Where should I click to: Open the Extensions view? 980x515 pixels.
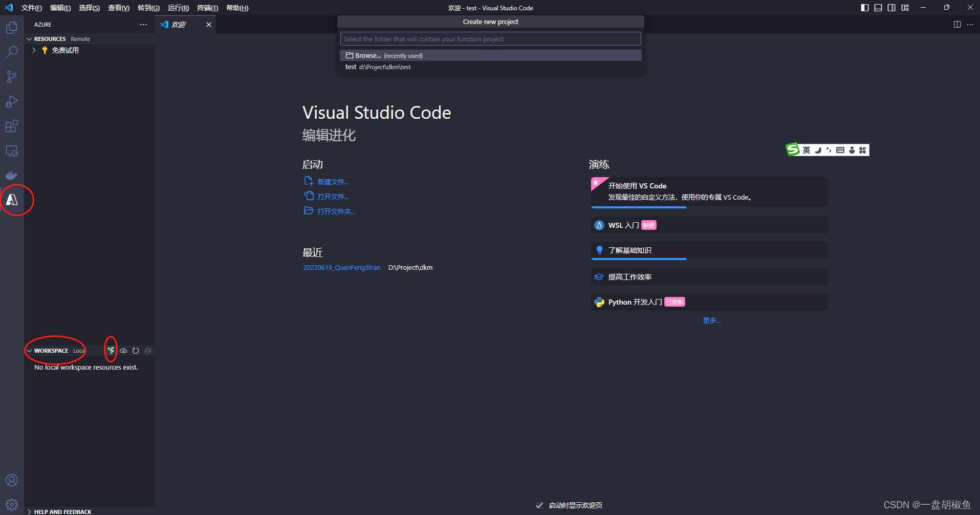pyautogui.click(x=12, y=126)
